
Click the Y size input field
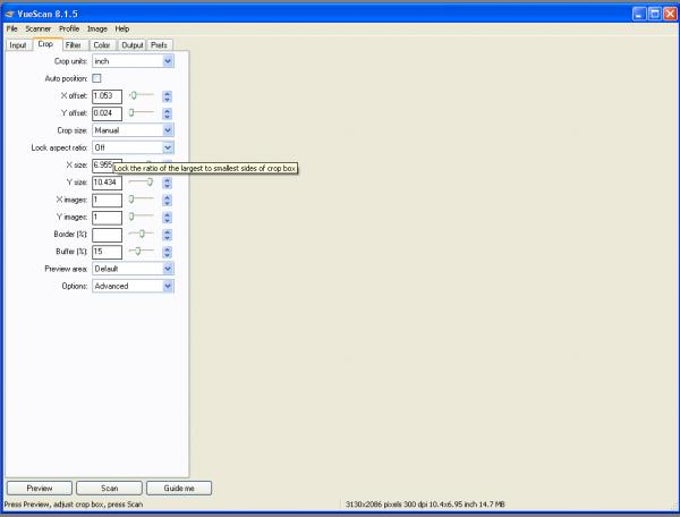pos(107,183)
